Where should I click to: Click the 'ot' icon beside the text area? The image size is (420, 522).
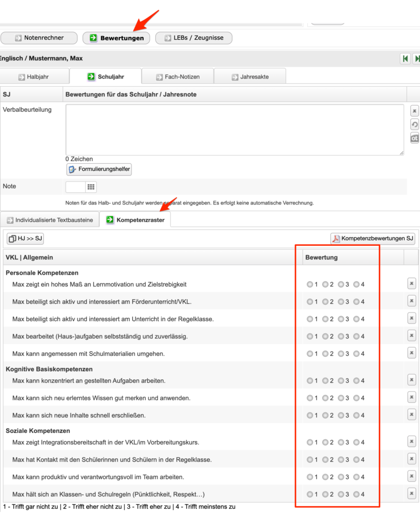(414, 138)
